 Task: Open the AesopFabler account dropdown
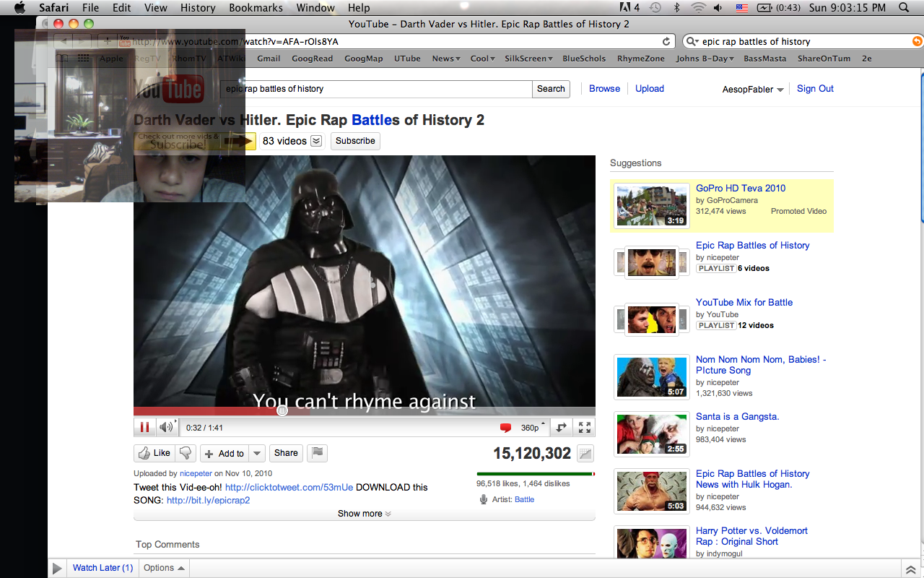pos(753,90)
